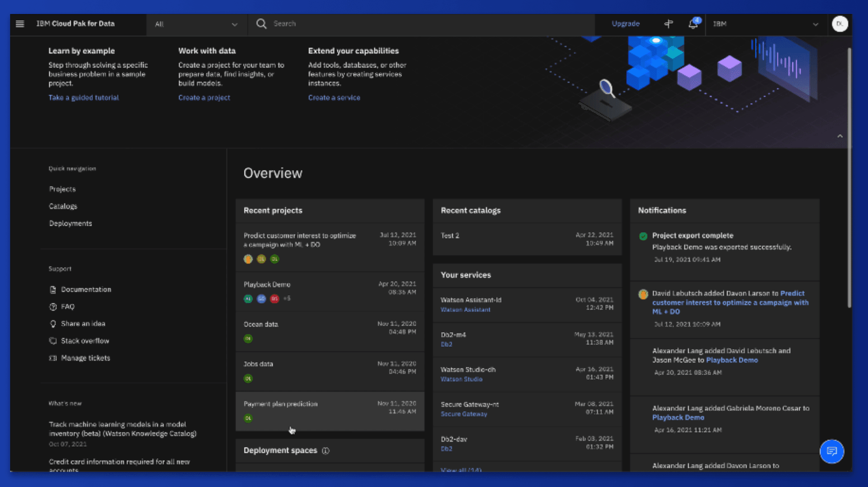Open the Playback Demo project
The image size is (868, 487).
[267, 284]
